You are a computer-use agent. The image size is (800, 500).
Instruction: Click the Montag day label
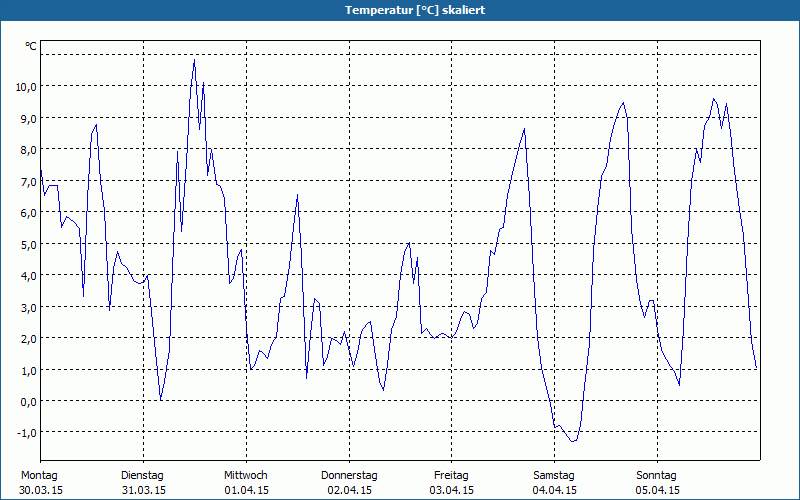(39, 475)
